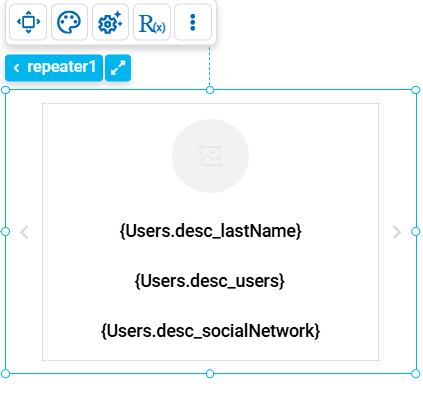Select the {Users.desc_socialNetwork} text field
Screen dimensions: 423x406
coord(210,331)
